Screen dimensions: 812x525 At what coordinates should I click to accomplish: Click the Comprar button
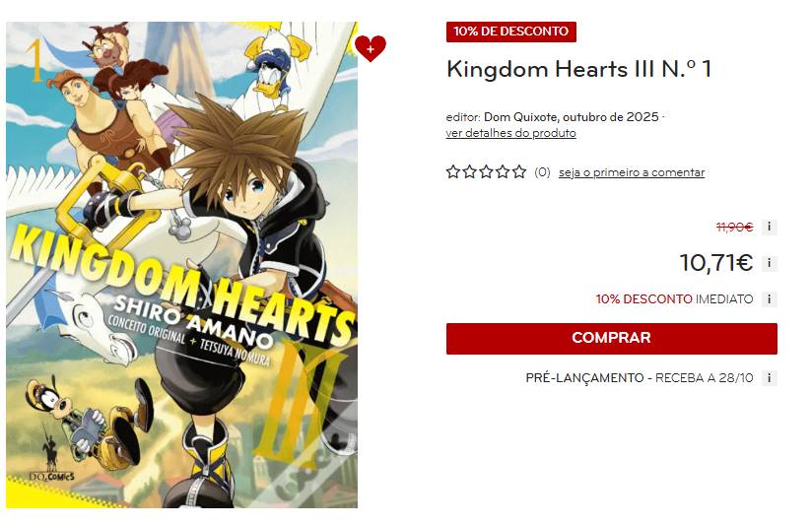(x=612, y=339)
